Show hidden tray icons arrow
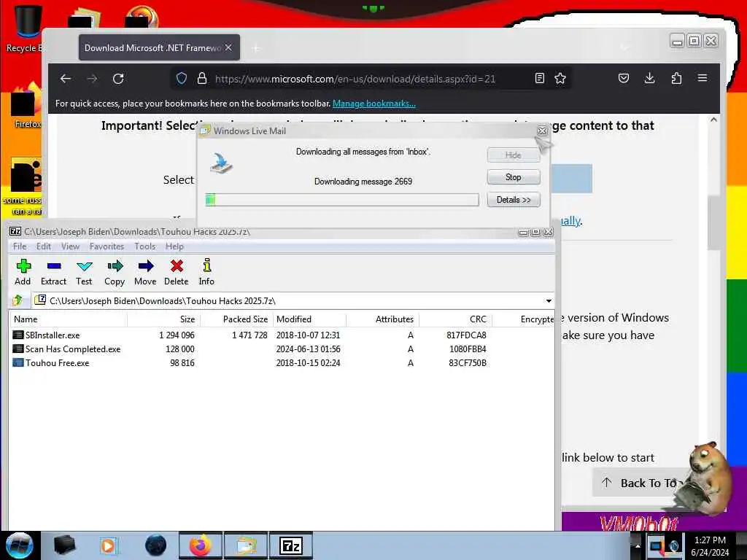The width and height of the screenshot is (747, 560). tap(638, 545)
